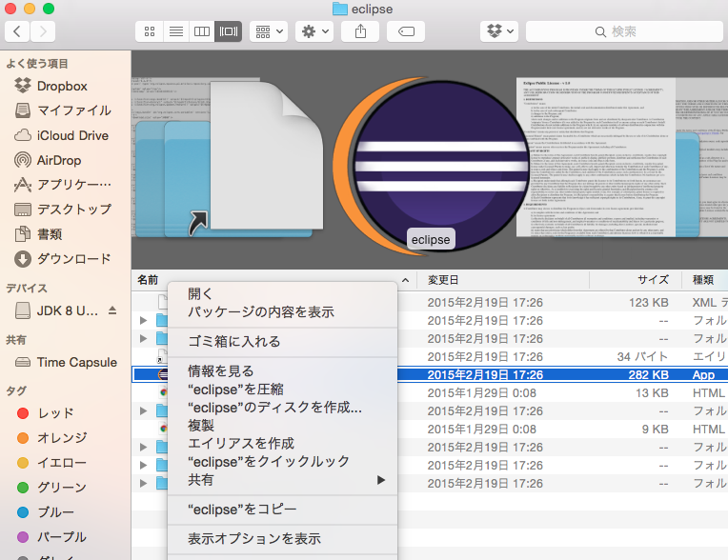Choose エイリアスを作成 from the context menu

[x=282, y=444]
